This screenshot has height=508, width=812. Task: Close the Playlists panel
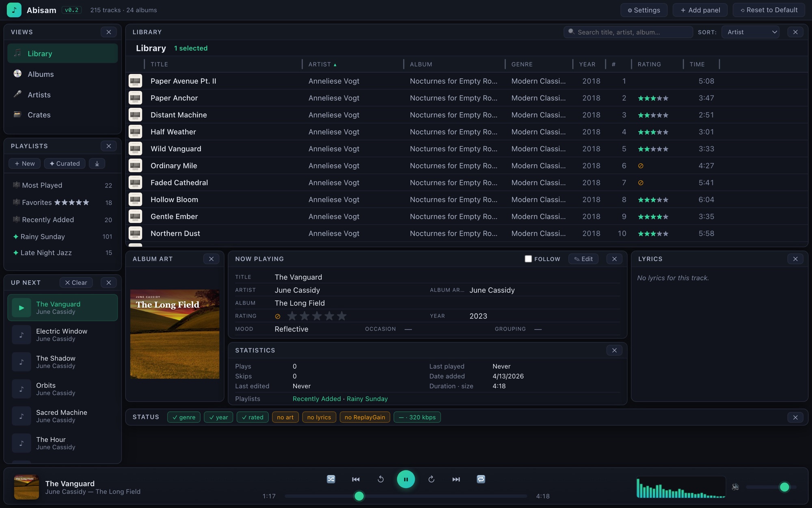coord(108,146)
